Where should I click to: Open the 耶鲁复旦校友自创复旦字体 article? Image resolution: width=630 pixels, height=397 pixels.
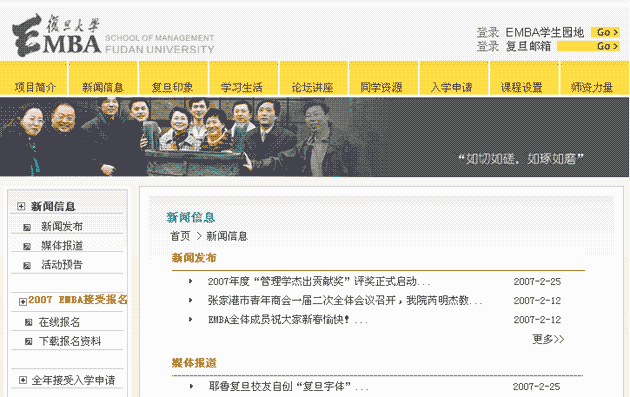pyautogui.click(x=288, y=387)
